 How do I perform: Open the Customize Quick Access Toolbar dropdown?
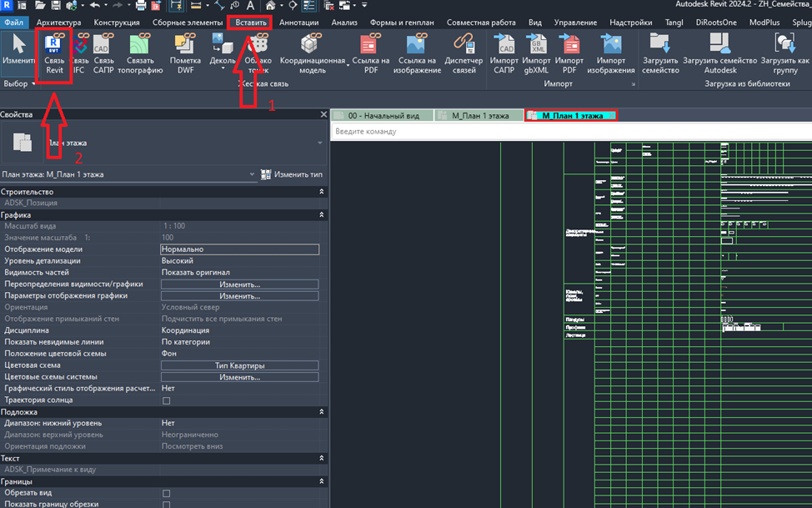tap(364, 6)
